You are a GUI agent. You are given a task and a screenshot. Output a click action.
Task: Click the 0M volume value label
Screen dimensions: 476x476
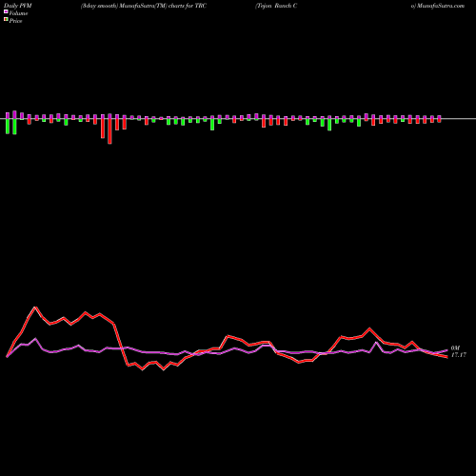click(455, 348)
